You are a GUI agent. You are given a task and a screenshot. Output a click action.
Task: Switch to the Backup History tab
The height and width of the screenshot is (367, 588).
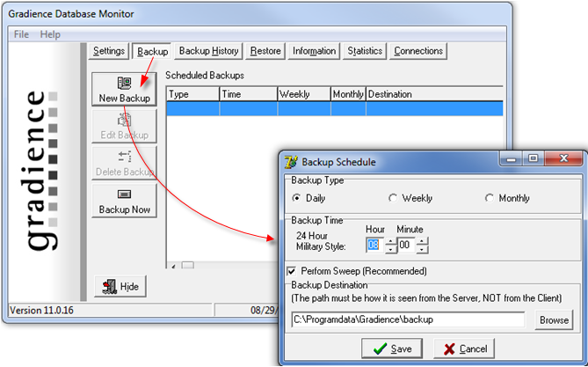208,51
